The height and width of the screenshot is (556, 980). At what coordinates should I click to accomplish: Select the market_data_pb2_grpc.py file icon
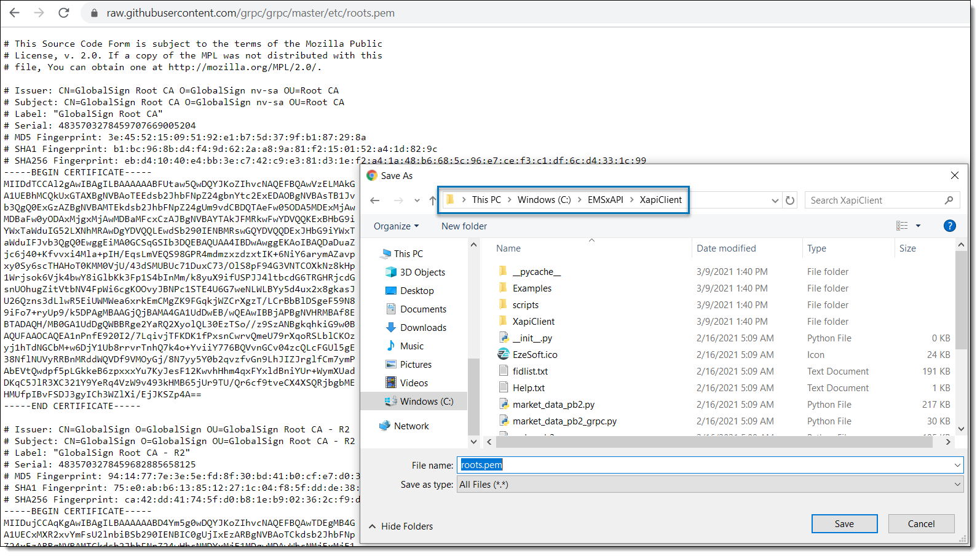pyautogui.click(x=503, y=421)
